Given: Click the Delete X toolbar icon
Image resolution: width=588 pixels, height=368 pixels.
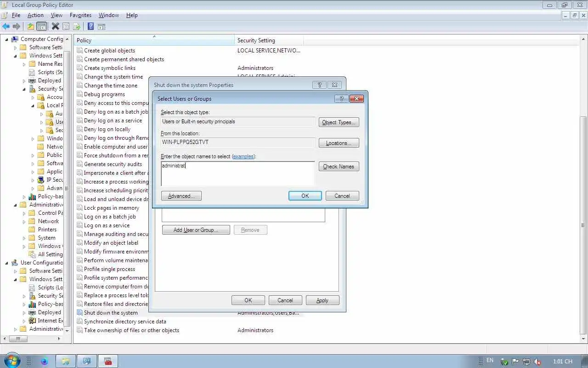Looking at the screenshot, I should [x=55, y=27].
